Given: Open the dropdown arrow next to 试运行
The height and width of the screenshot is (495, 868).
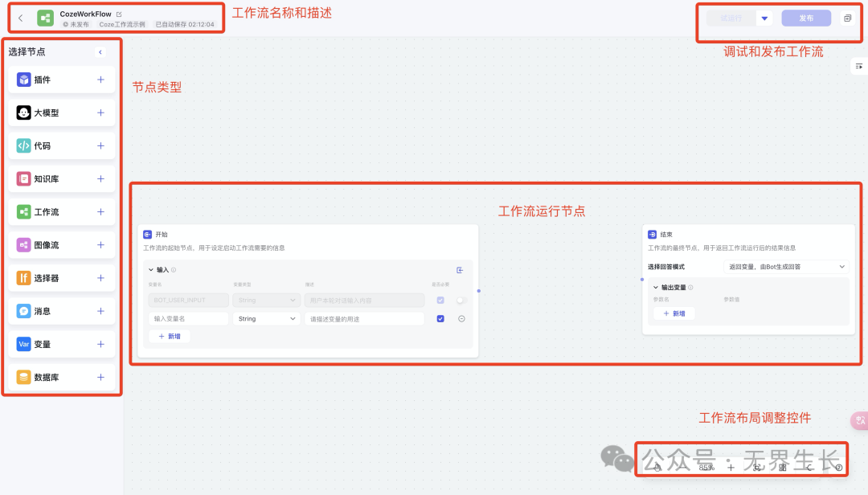Looking at the screenshot, I should point(764,18).
